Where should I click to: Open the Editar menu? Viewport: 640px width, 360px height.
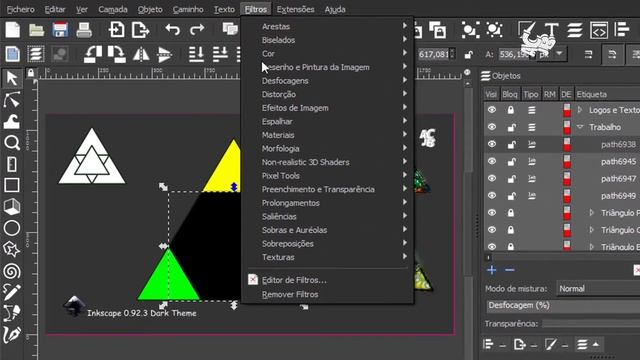tap(55, 9)
